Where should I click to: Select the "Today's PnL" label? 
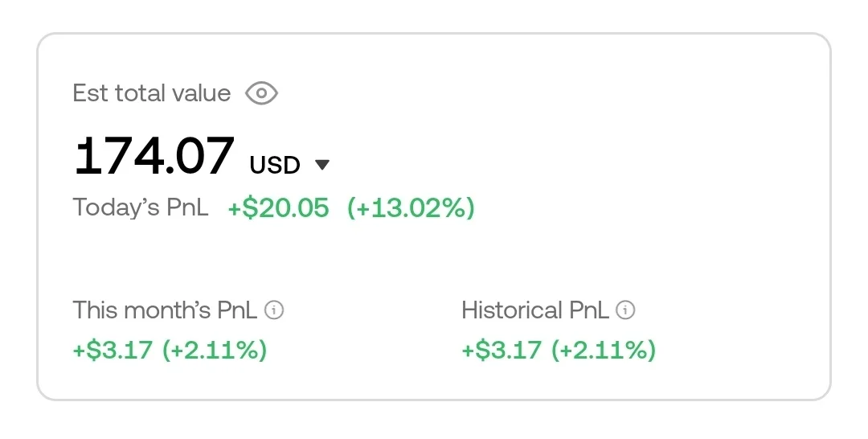coord(141,207)
